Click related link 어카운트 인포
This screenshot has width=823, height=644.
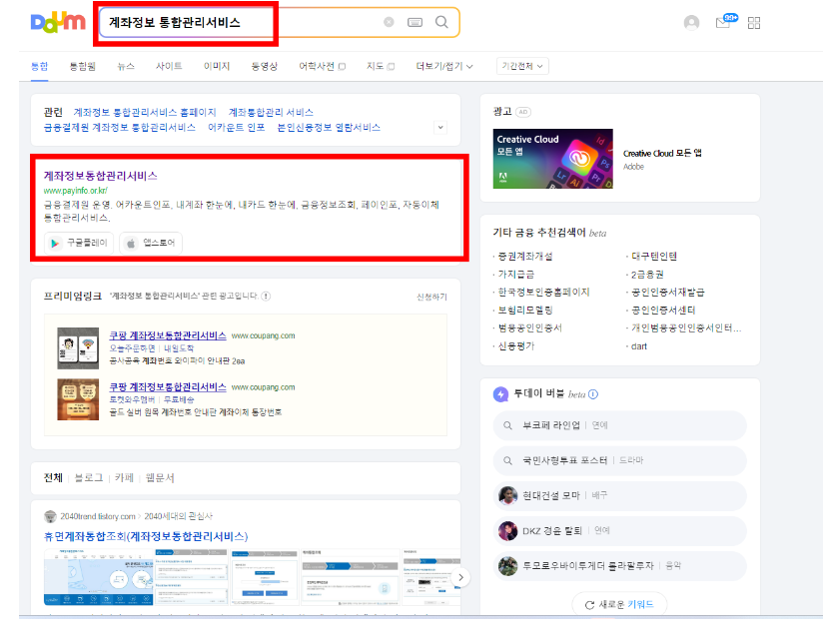(236, 128)
